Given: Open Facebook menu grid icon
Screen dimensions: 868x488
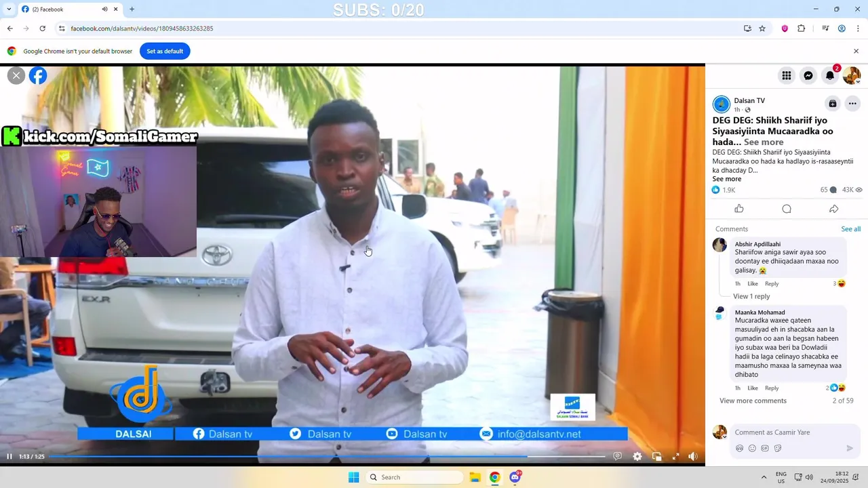Looking at the screenshot, I should (x=787, y=76).
